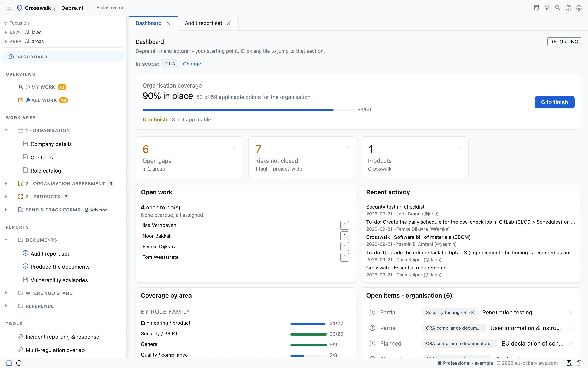Click the My Work person icon
This screenshot has height=368, width=588.
[21, 87]
